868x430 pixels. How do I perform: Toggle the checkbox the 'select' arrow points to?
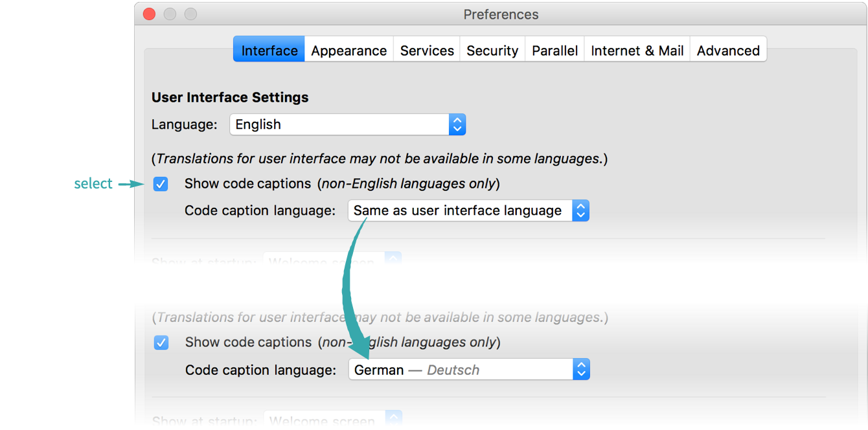161,184
